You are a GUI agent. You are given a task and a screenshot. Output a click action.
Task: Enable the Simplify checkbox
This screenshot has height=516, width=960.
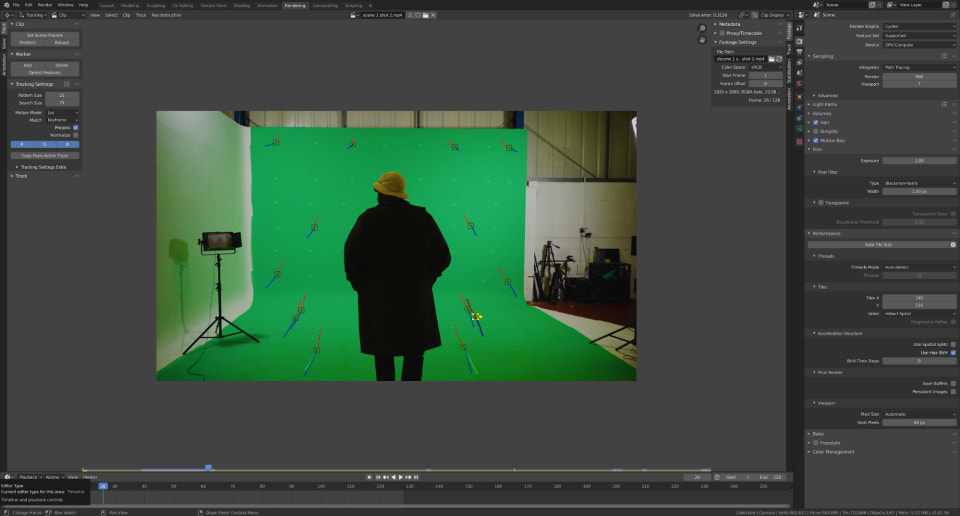[816, 132]
